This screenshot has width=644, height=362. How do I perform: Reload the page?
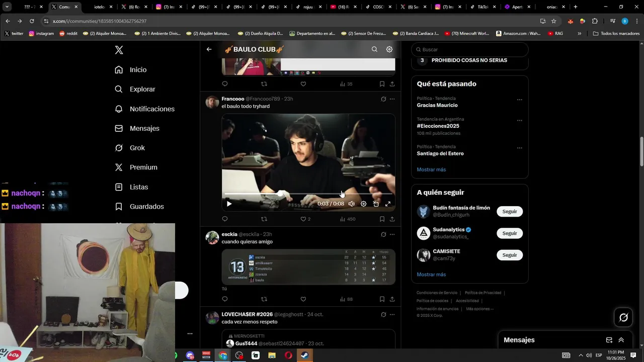[32, 21]
